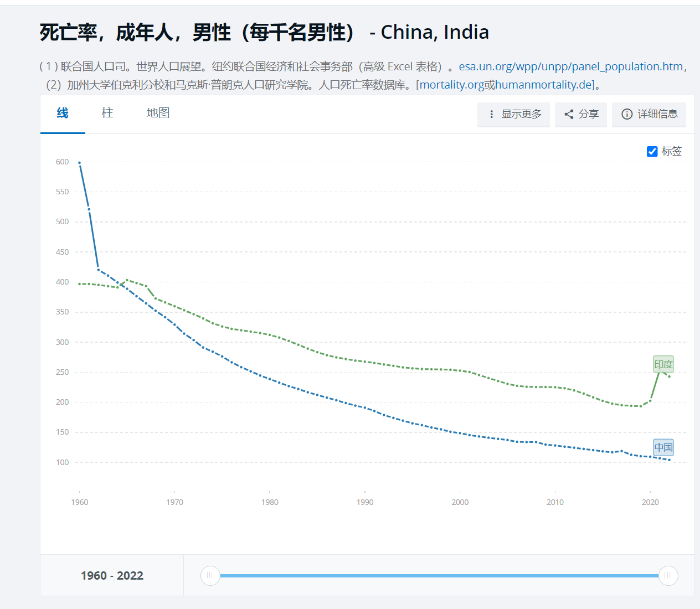This screenshot has height=609, width=700.
Task: Click the 1980 x-axis year label
Action: [x=270, y=502]
